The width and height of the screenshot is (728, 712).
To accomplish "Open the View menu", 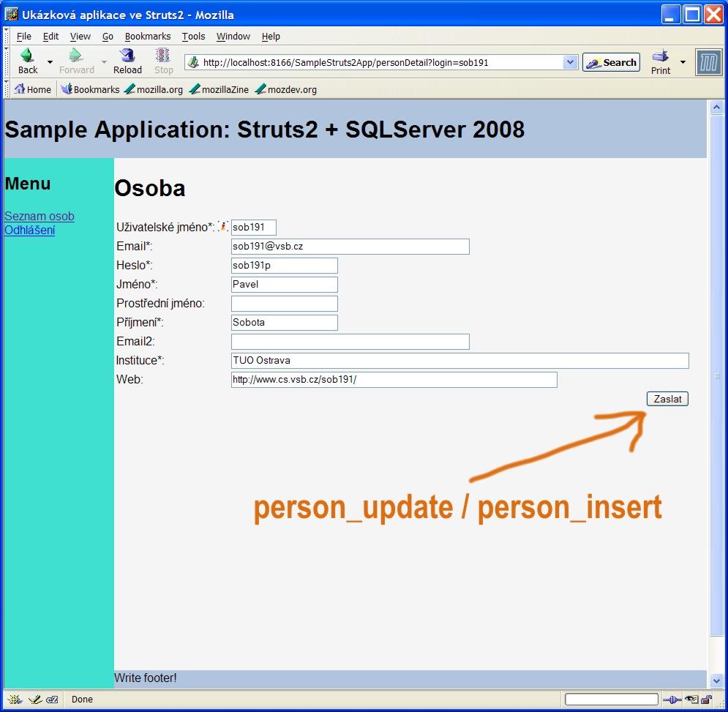I will tap(80, 37).
